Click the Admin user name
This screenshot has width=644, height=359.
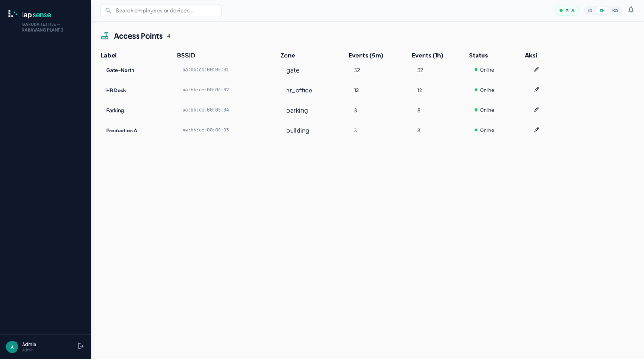click(x=29, y=344)
